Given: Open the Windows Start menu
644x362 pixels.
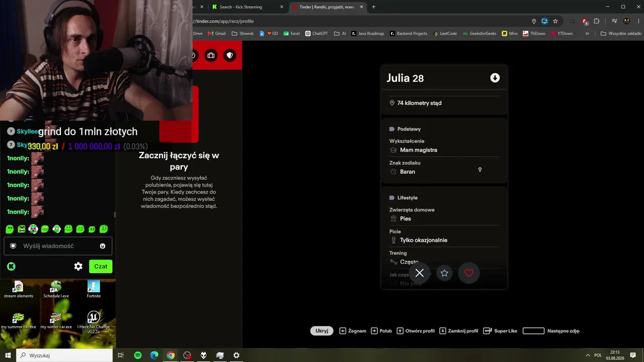Looking at the screenshot, I should point(8,355).
